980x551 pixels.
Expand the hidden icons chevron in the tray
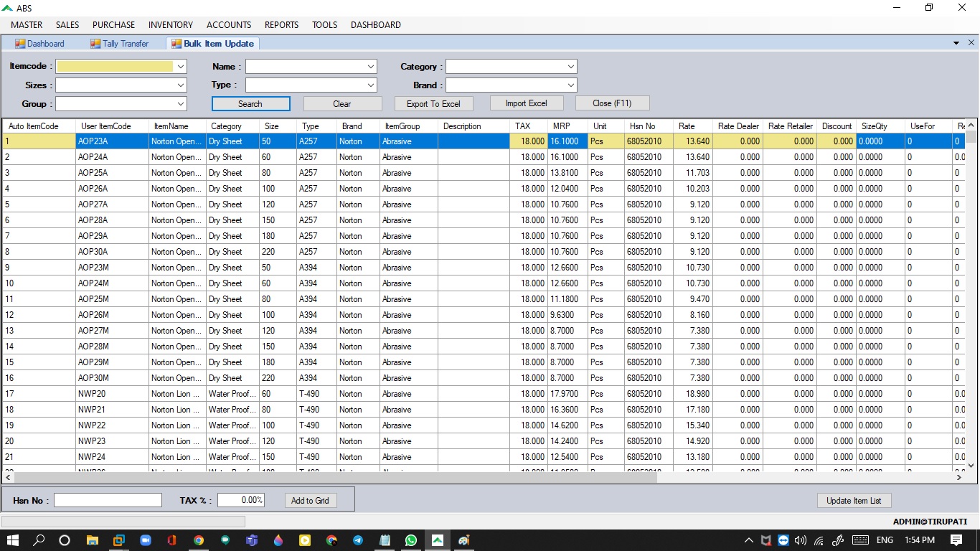pyautogui.click(x=748, y=540)
